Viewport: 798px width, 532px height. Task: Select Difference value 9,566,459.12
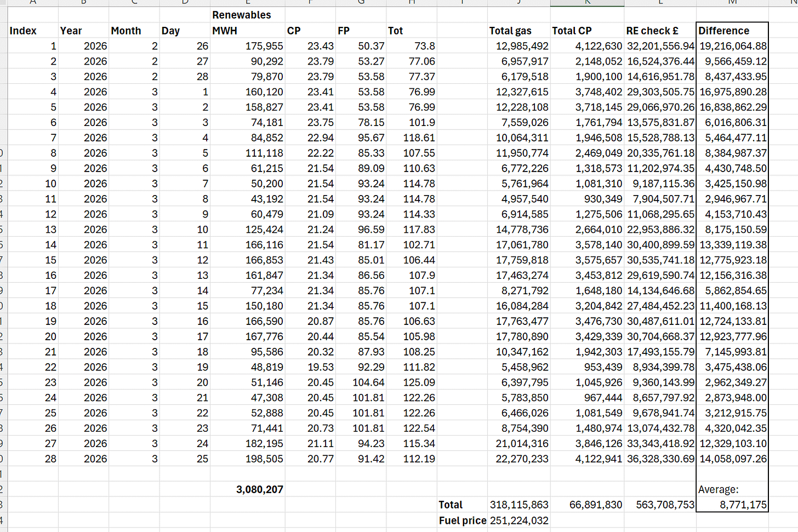coord(732,61)
